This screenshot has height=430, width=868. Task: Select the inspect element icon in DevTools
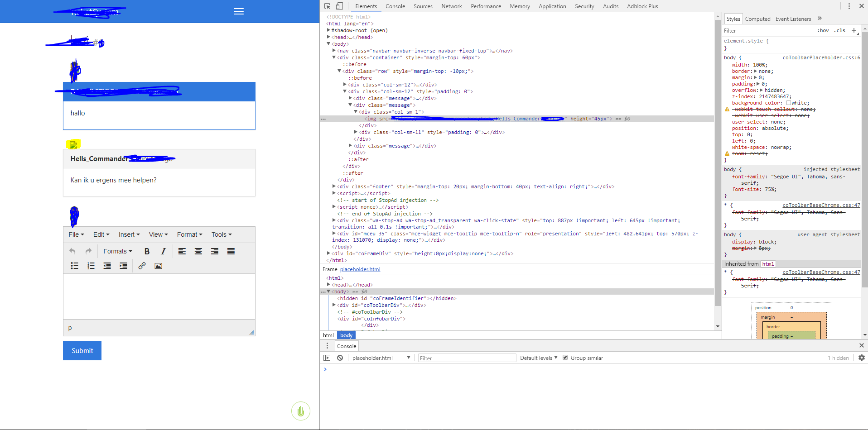click(x=327, y=6)
